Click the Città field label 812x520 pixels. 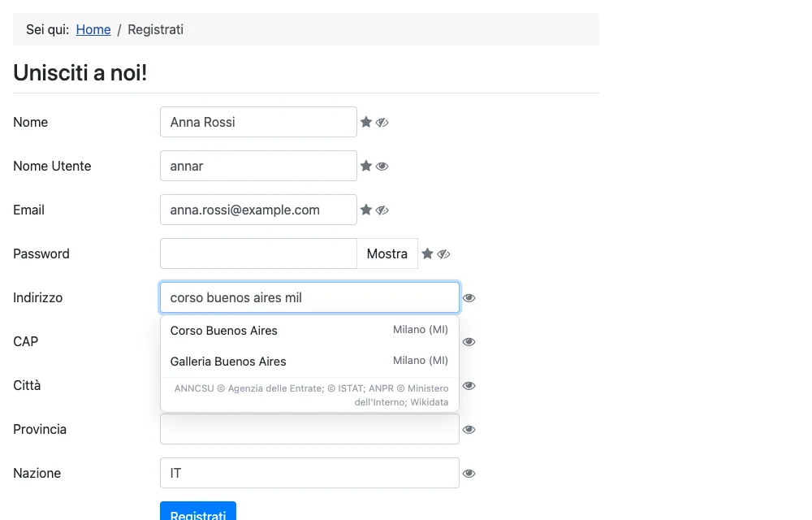point(27,385)
